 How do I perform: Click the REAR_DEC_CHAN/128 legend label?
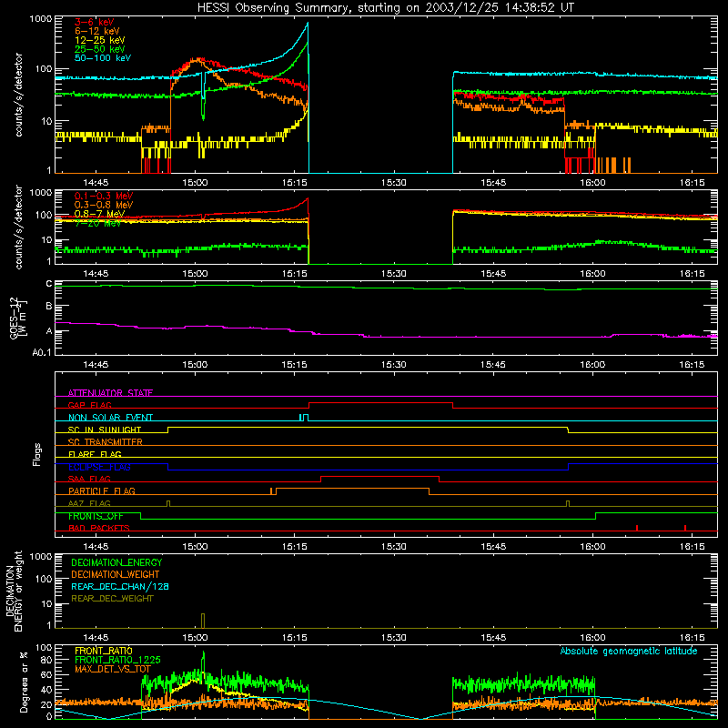pos(120,586)
